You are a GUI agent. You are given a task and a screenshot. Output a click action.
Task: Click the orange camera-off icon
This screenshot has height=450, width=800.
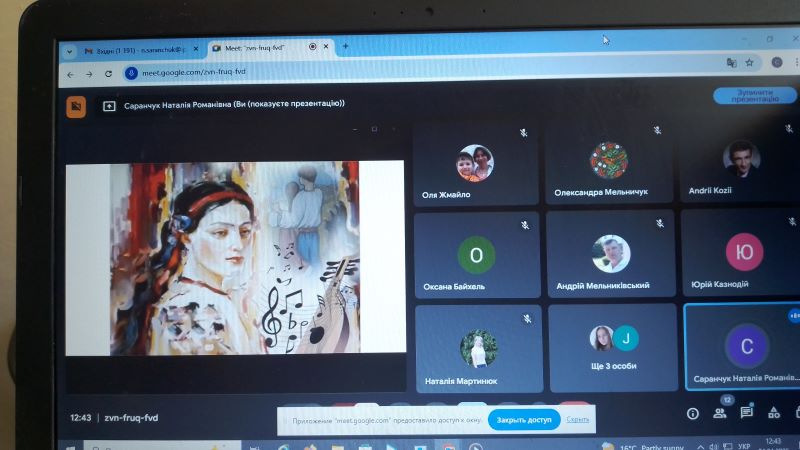tap(76, 107)
